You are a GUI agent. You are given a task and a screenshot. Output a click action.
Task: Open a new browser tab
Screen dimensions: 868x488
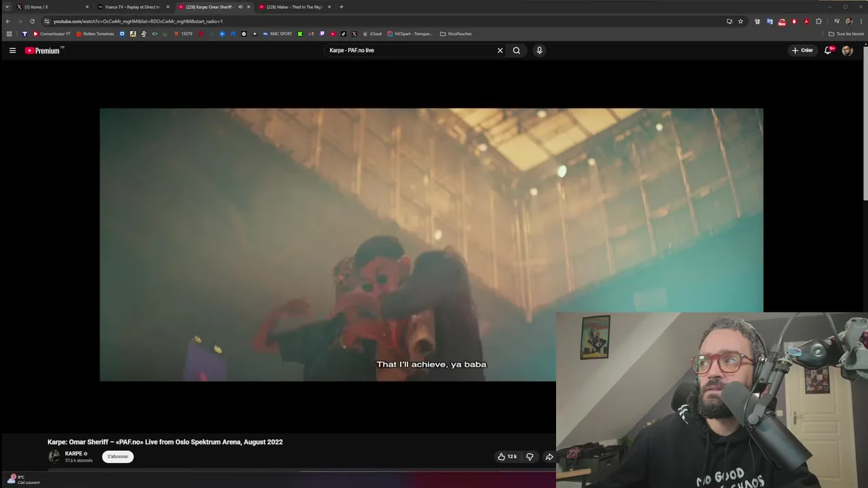[x=341, y=7]
